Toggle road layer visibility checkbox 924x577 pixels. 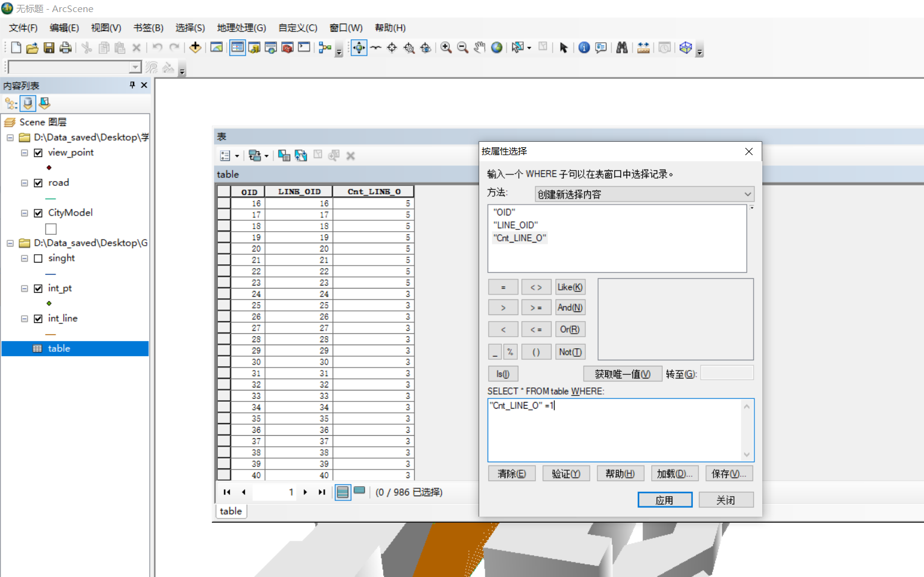38,183
